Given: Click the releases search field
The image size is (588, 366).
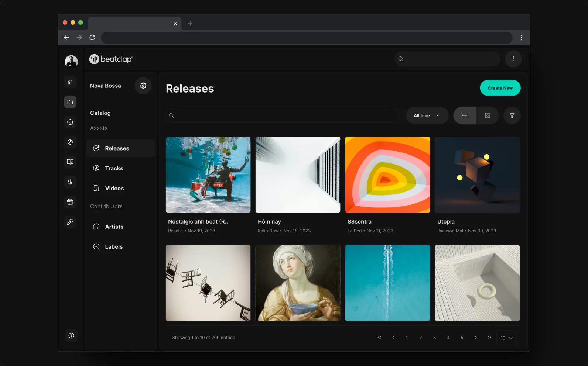Looking at the screenshot, I should 283,115.
